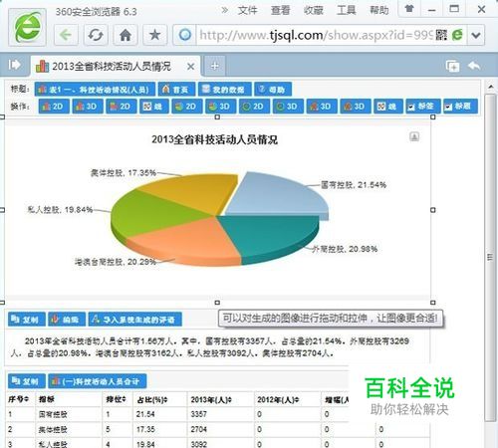Click the 国有控股, 21.54% chart label
The image size is (498, 448).
pyautogui.click(x=354, y=185)
